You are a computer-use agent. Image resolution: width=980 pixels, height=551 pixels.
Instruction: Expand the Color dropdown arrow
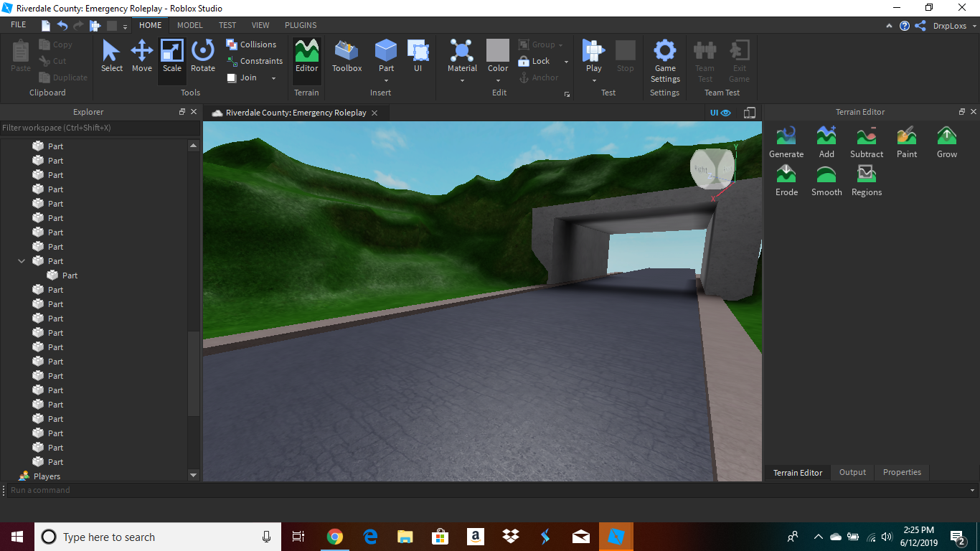(498, 80)
